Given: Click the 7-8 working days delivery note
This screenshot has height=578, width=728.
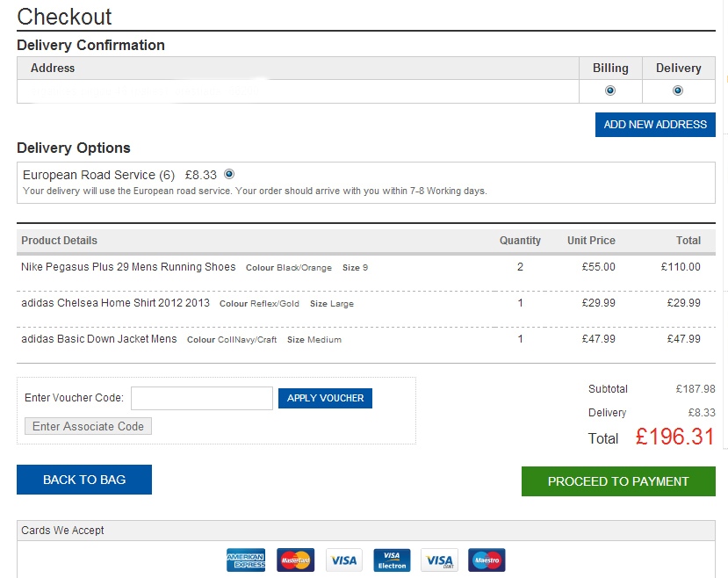Looking at the screenshot, I should pyautogui.click(x=255, y=191).
